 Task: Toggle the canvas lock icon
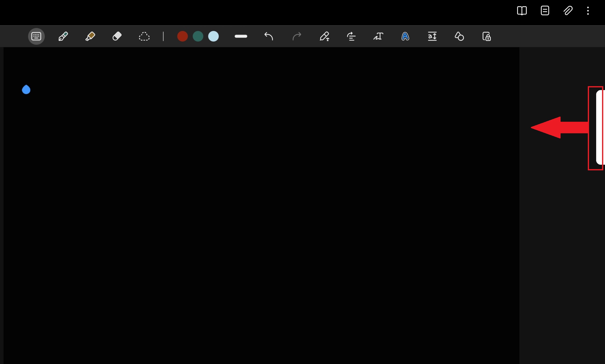point(486,36)
